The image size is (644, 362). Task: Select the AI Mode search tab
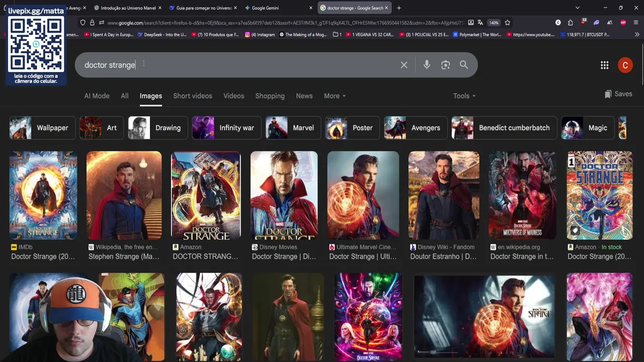[x=97, y=96]
